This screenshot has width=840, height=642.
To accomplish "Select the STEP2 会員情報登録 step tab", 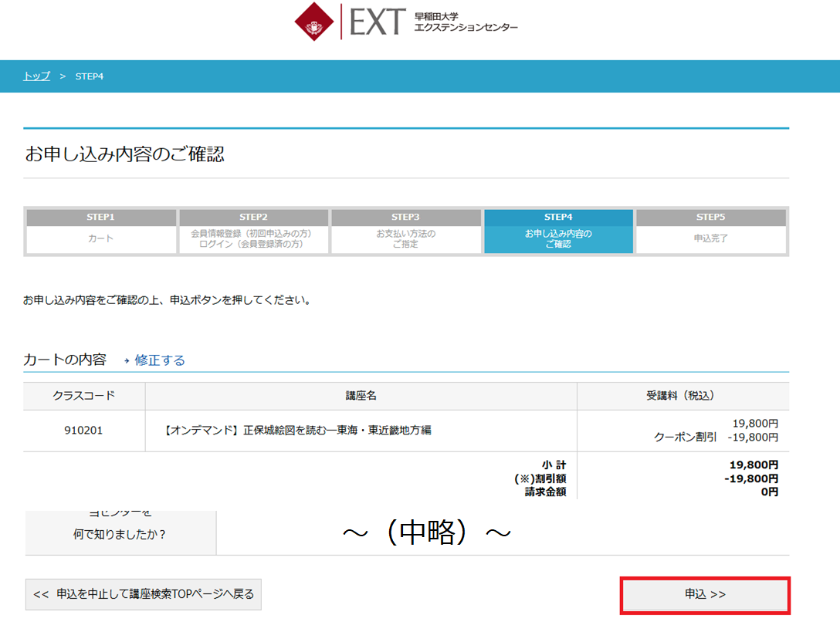I will [x=253, y=231].
